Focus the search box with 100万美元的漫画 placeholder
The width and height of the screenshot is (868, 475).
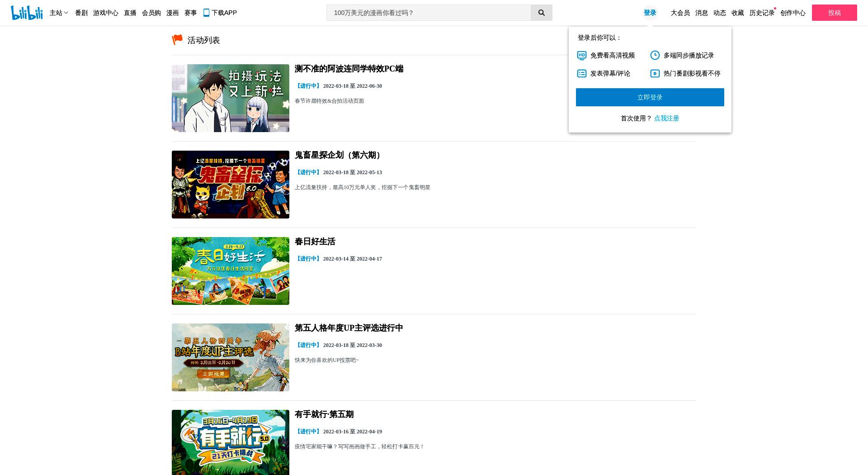[x=429, y=13]
